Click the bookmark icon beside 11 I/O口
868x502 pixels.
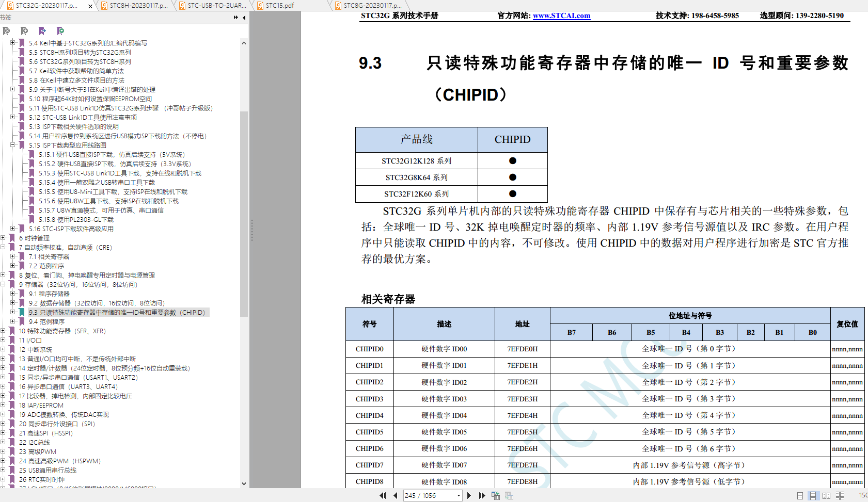point(12,340)
